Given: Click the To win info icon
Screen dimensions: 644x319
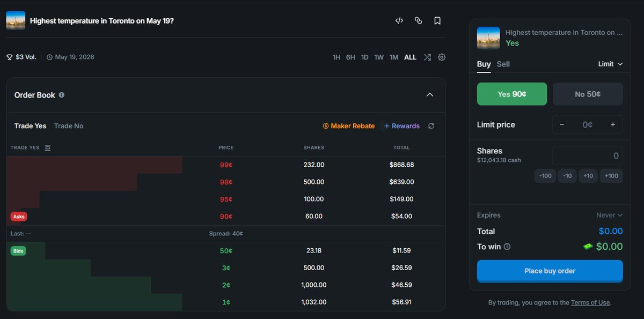Looking at the screenshot, I should click(x=507, y=247).
